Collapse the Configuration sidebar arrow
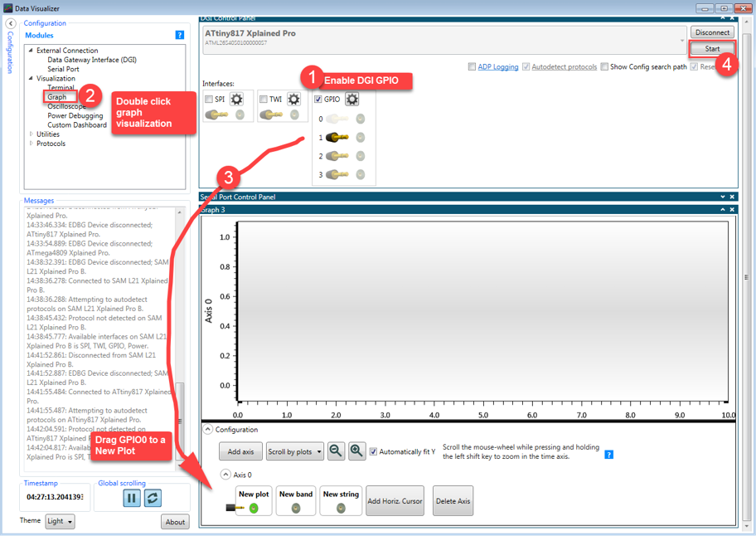Screen dimensions: 756x536 pos(11,23)
